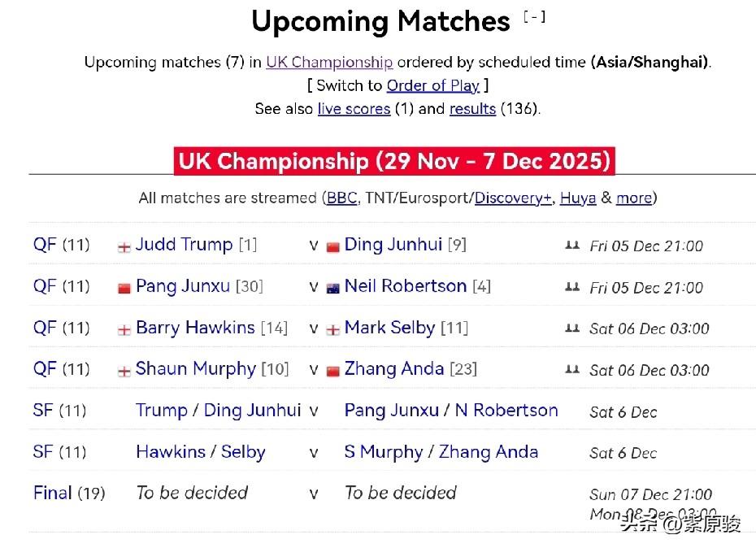This screenshot has height=548, width=756.
Task: Open the Huya stream link
Action: click(x=578, y=198)
